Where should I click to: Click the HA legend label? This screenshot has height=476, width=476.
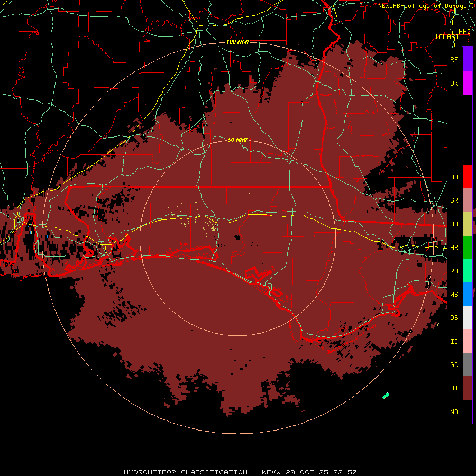(x=454, y=177)
